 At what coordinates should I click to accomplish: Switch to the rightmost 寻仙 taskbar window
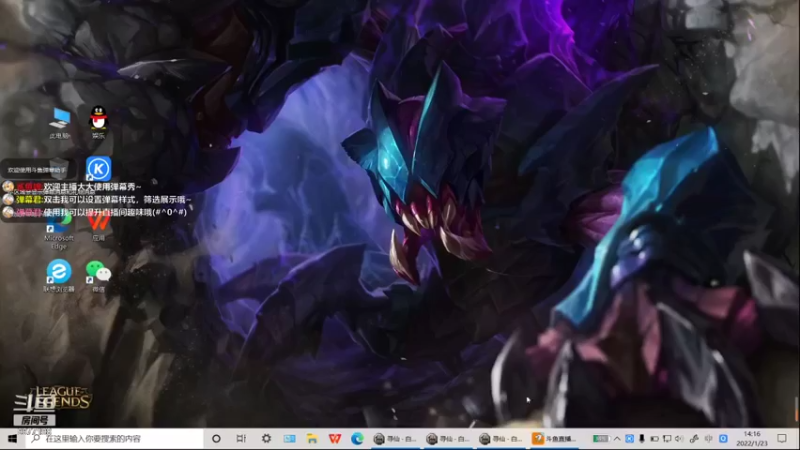(x=502, y=438)
